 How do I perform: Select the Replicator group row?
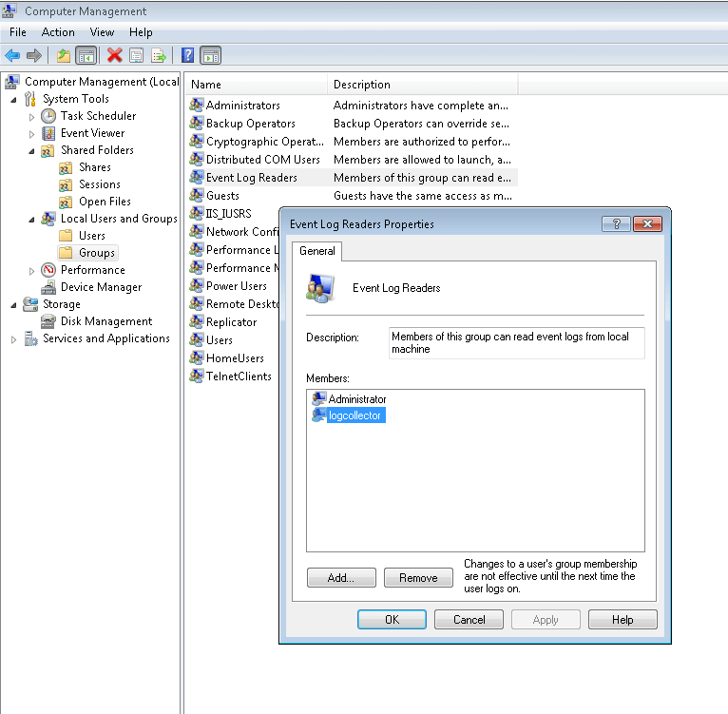coord(234,322)
